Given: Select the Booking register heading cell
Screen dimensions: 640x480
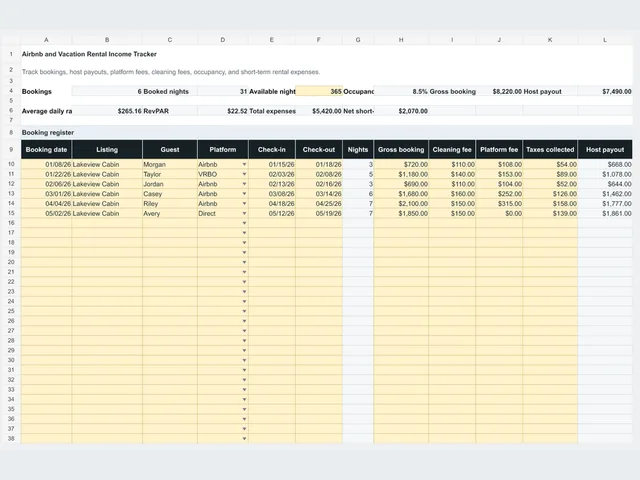Looking at the screenshot, I should [x=46, y=132].
